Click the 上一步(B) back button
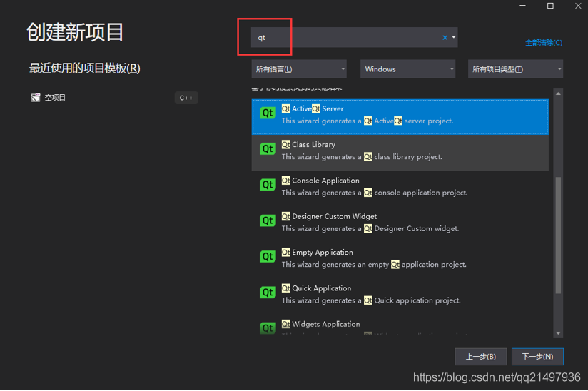This screenshot has height=391, width=588. [x=481, y=357]
